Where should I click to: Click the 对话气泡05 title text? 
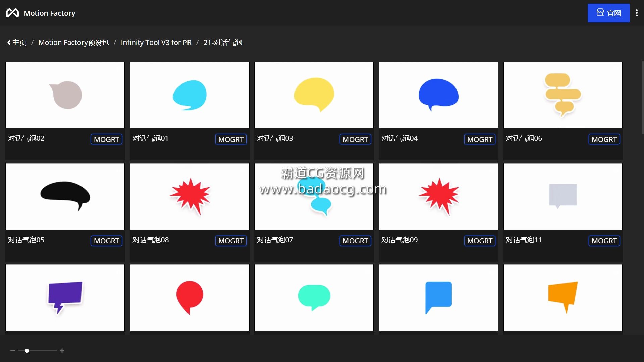pyautogui.click(x=26, y=240)
